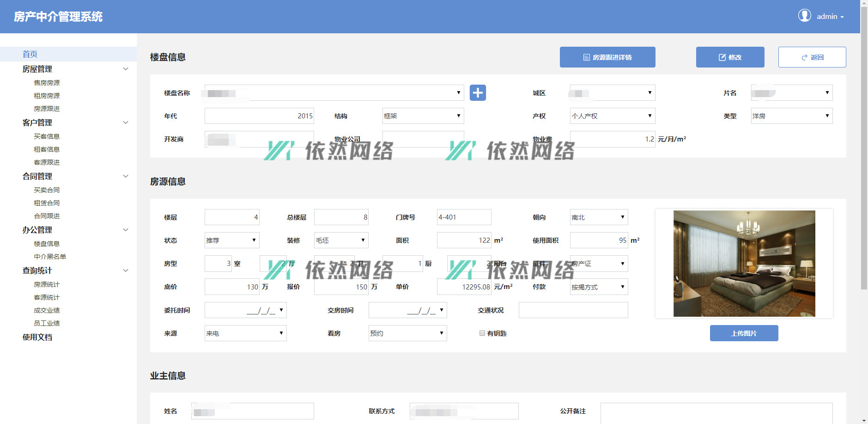Click the bedroom photo thumbnail
This screenshot has height=424, width=868.
coord(744,264)
